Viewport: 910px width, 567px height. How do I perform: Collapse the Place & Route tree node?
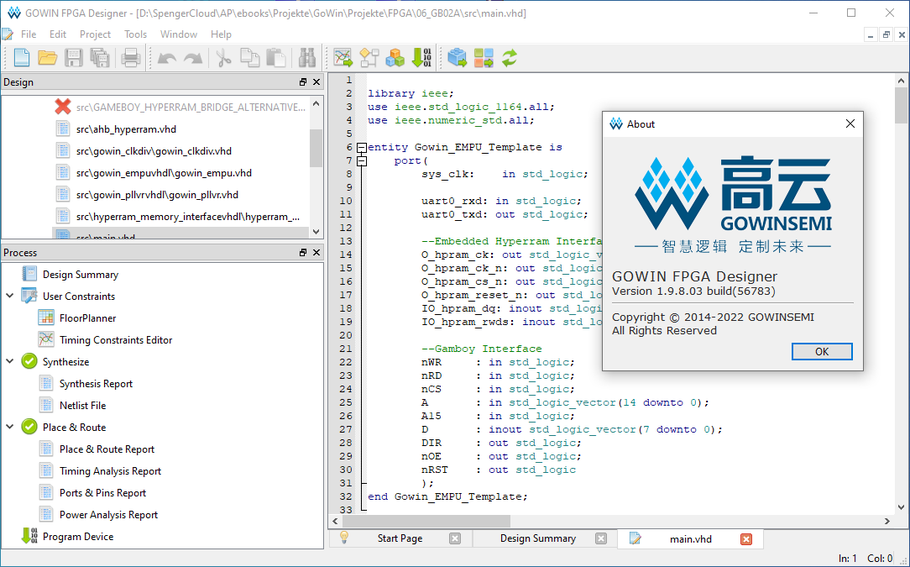[10, 427]
